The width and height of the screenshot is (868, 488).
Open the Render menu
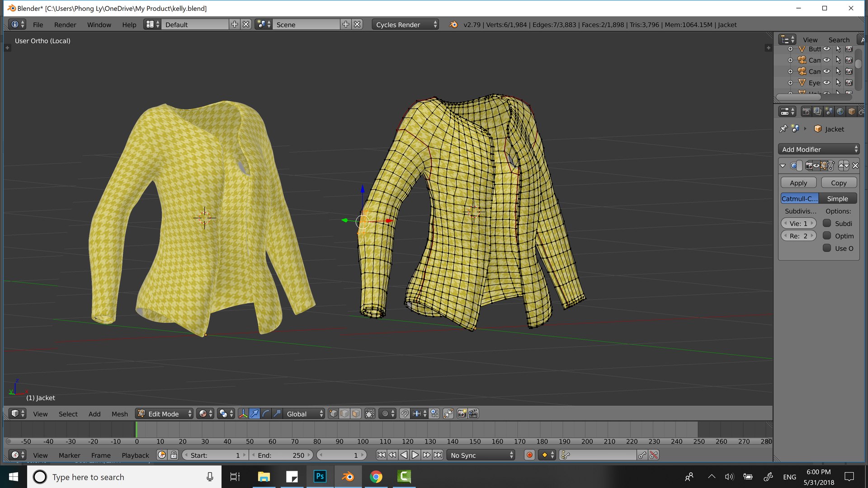click(65, 25)
